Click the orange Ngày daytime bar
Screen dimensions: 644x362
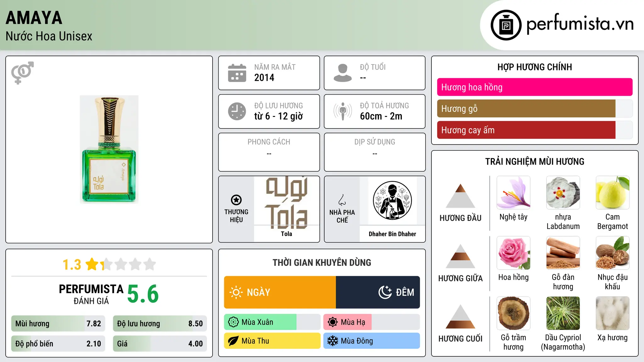[280, 292]
